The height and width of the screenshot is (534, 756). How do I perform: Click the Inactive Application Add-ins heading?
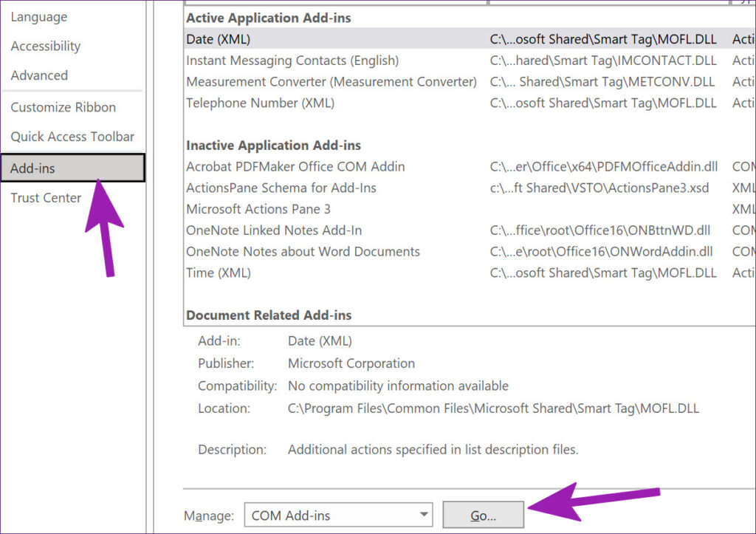pos(273,146)
